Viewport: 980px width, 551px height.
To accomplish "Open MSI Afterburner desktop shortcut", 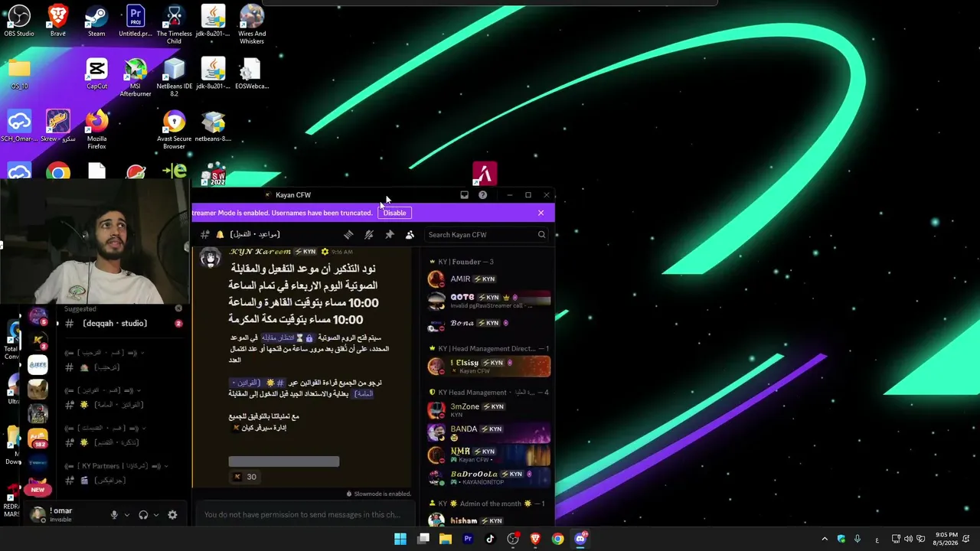I will point(136,77).
